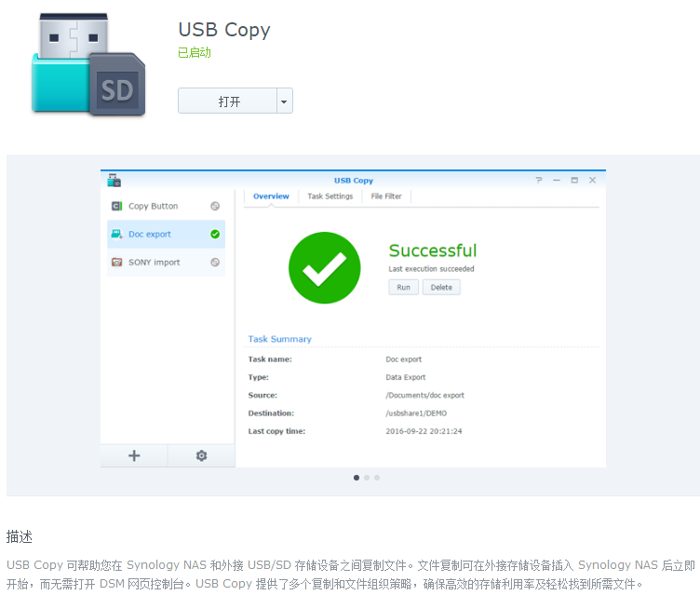Image resolution: width=700 pixels, height=609 pixels.
Task: Select the first carousel dot
Action: point(357,478)
